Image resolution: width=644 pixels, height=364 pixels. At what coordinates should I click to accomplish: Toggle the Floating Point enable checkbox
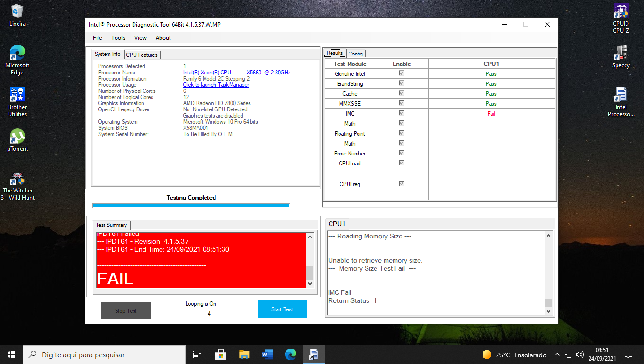402,133
